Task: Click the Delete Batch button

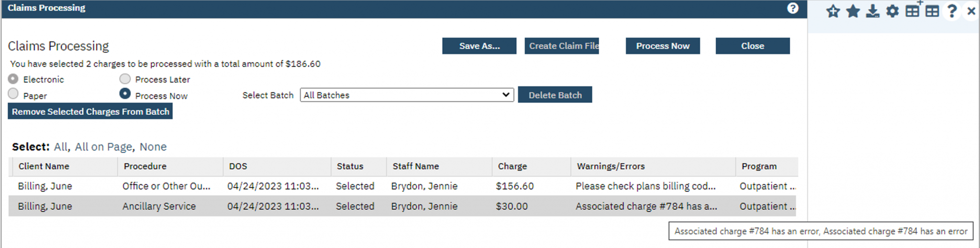Action: click(x=555, y=95)
